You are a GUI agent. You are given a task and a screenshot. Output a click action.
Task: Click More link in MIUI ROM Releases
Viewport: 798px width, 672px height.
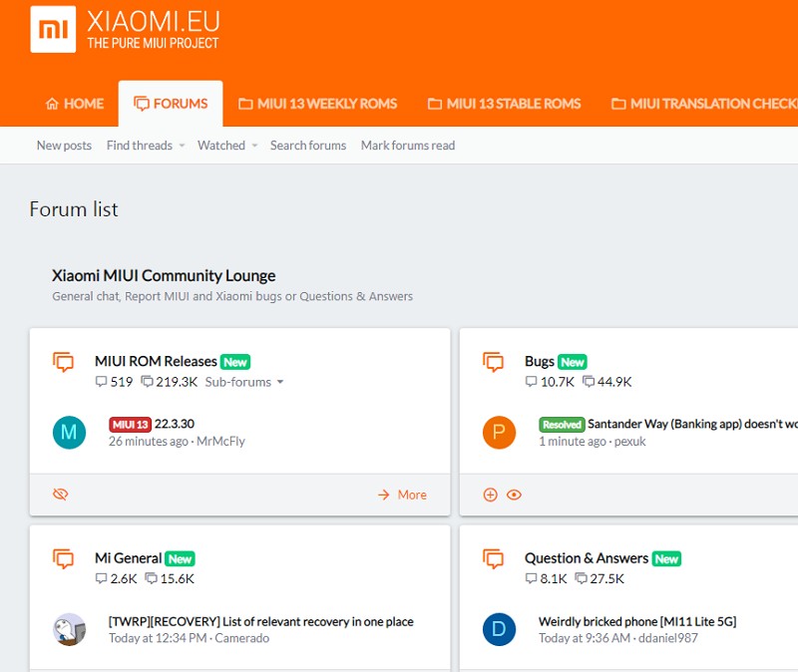tap(412, 495)
